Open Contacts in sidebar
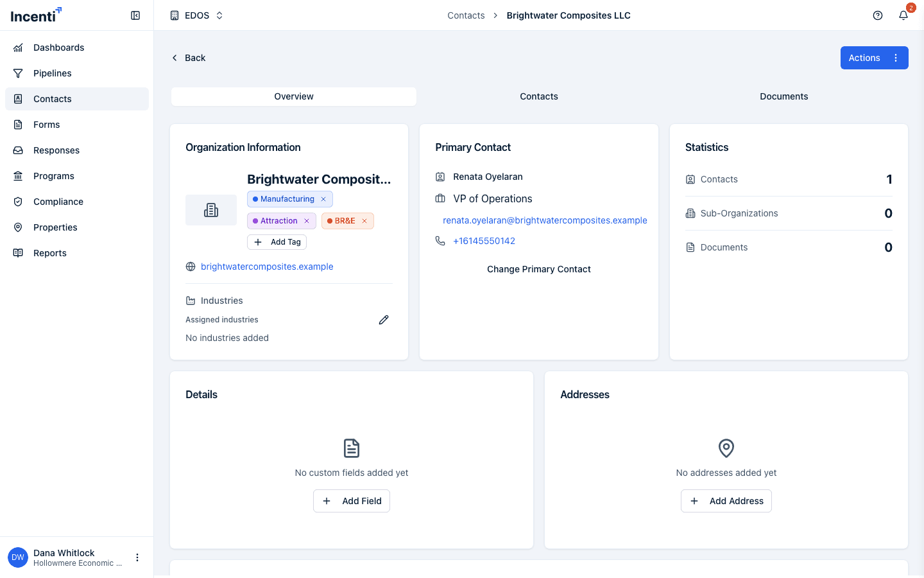Viewport: 924px width, 578px height. point(77,99)
